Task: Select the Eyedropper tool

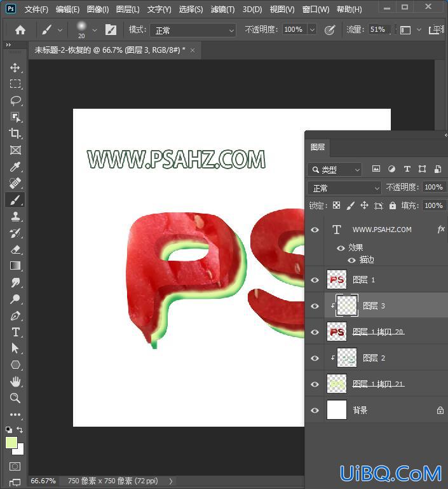Action: click(15, 167)
